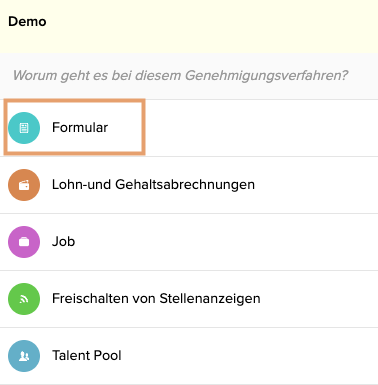Click the orange highlight frame around Formular
This screenshot has width=378, height=385.
click(74, 100)
